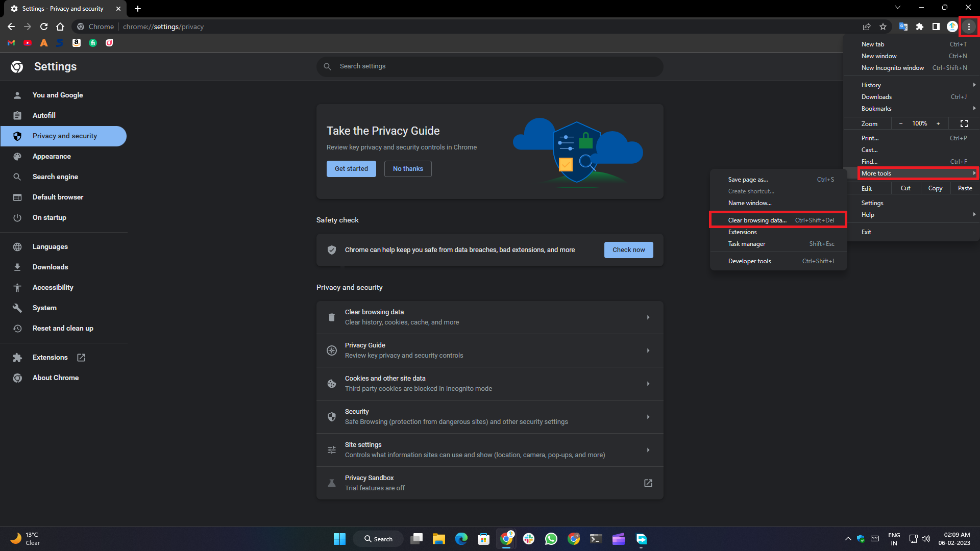Viewport: 980px width, 551px height.
Task: Choose Task manager from submenu
Action: [746, 244]
